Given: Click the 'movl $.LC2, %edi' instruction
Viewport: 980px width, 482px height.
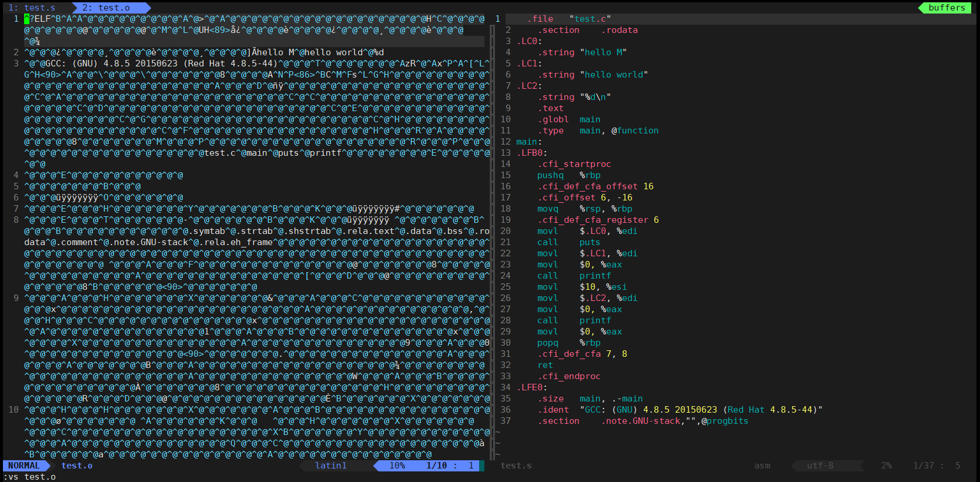Looking at the screenshot, I should (587, 298).
